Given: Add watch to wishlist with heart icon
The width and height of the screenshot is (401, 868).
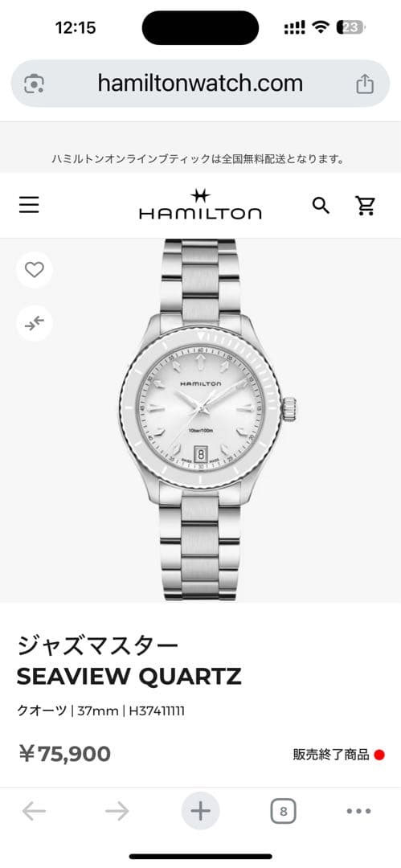Looking at the screenshot, I should (35, 270).
